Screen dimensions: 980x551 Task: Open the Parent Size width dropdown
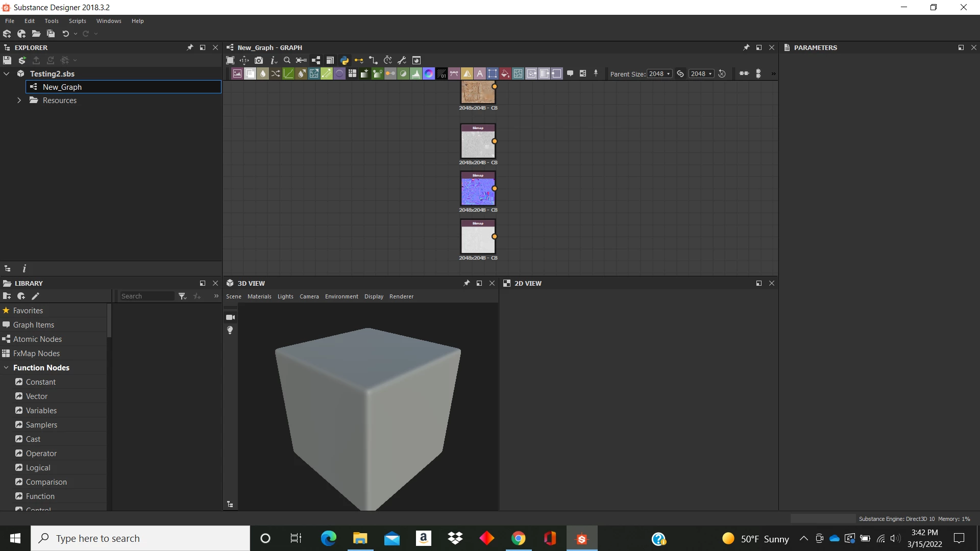coord(659,73)
